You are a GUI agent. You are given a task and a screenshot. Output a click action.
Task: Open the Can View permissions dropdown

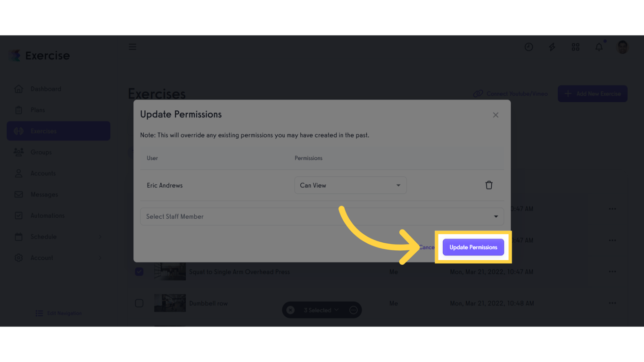350,185
